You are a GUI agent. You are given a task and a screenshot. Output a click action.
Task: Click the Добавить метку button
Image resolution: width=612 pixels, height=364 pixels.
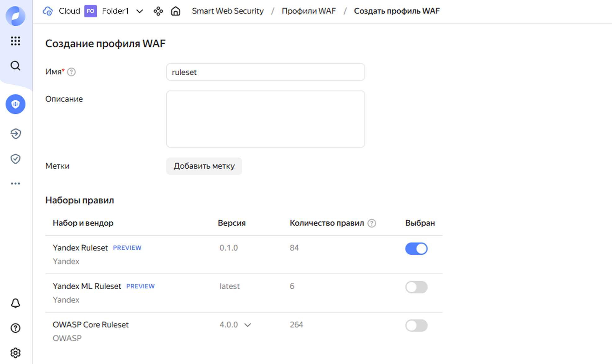[204, 166]
